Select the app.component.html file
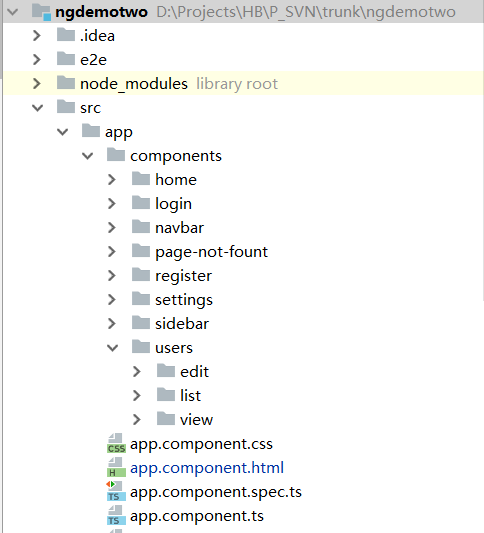 (x=207, y=468)
